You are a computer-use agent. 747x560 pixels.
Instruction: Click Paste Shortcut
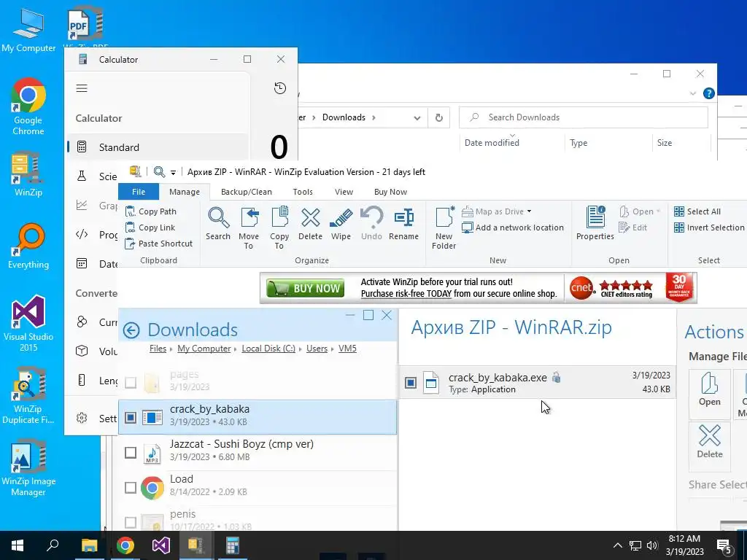point(158,244)
